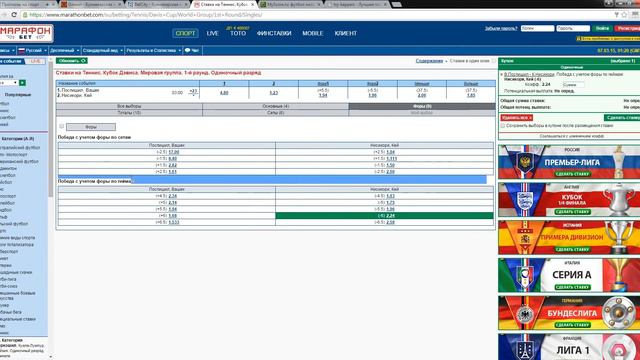Click the green Обновить refresh button
This screenshot has width=640, height=360.
point(72,61)
